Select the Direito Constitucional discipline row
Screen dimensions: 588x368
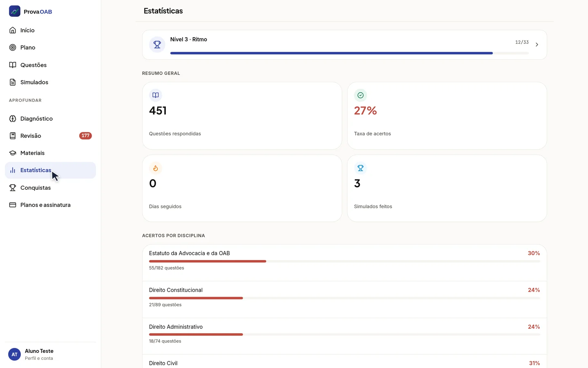point(345,299)
